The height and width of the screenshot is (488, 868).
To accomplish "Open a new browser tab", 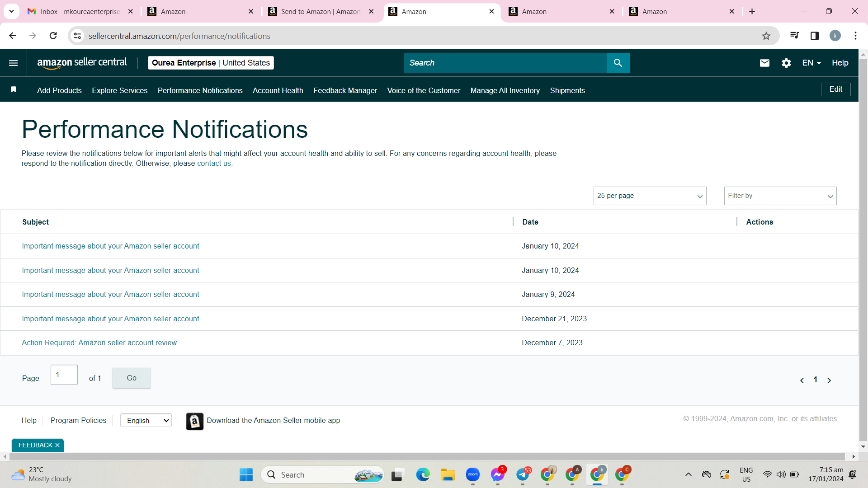I will click(x=752, y=11).
